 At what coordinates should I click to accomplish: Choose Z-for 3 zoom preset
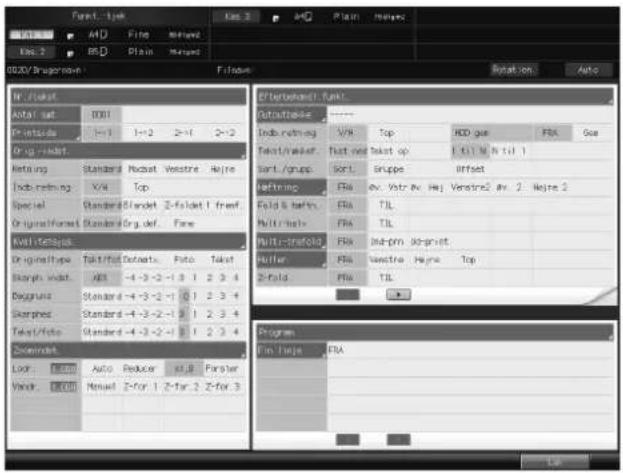coord(222,387)
